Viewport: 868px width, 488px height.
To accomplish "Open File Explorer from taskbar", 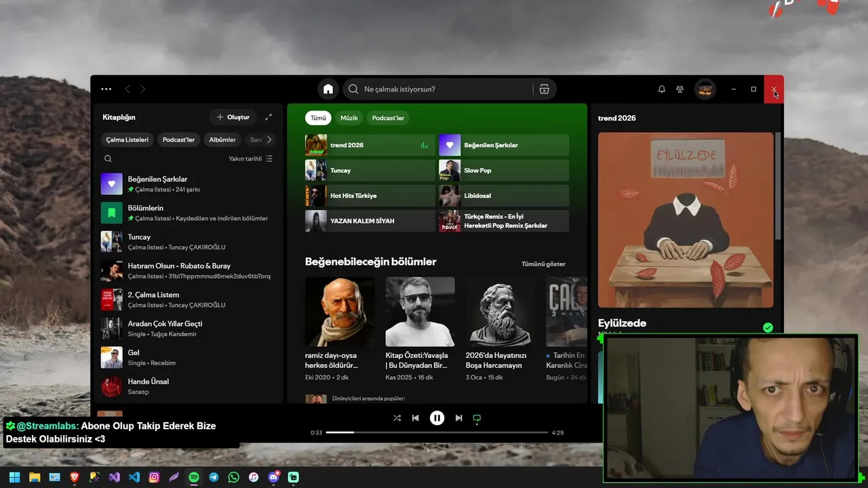I will coord(35,477).
